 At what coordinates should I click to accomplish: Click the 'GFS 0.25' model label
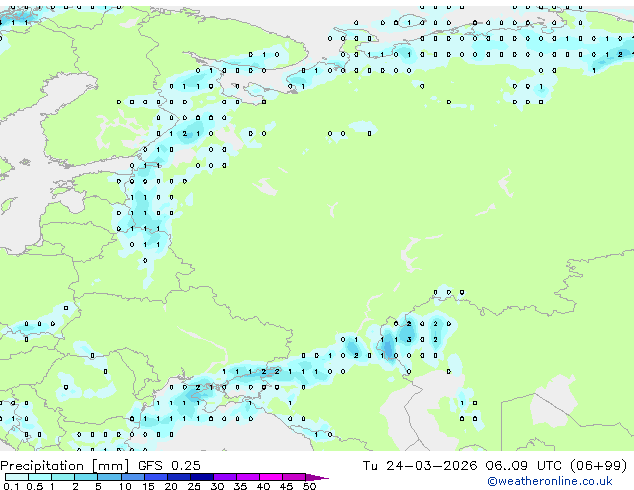[x=169, y=466]
